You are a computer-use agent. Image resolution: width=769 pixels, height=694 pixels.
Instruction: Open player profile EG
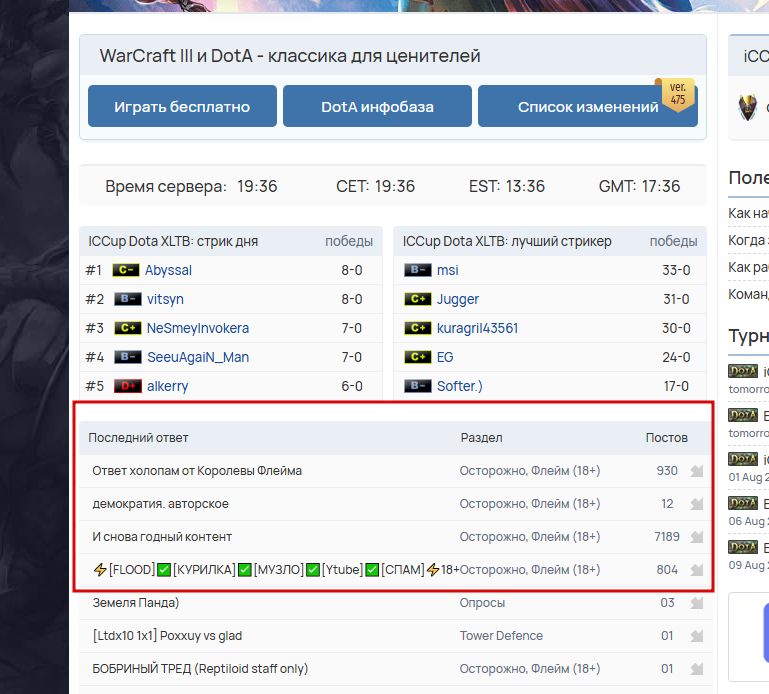[x=445, y=357]
